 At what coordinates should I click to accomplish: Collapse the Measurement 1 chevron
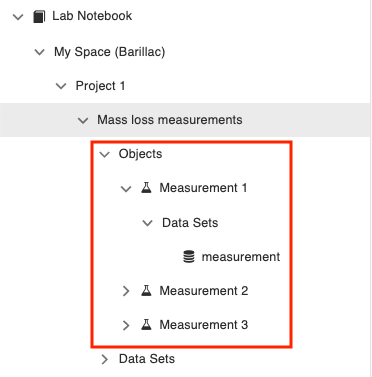point(126,189)
